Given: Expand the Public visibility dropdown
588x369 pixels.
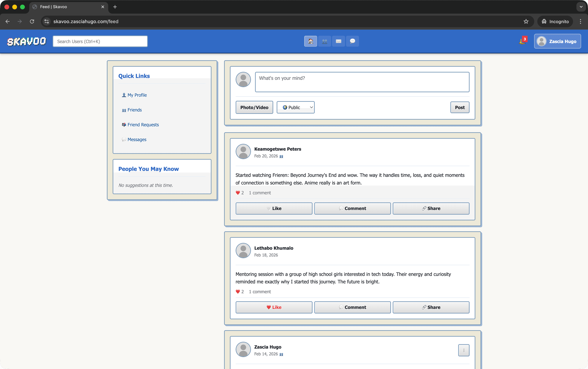Looking at the screenshot, I should point(295,107).
